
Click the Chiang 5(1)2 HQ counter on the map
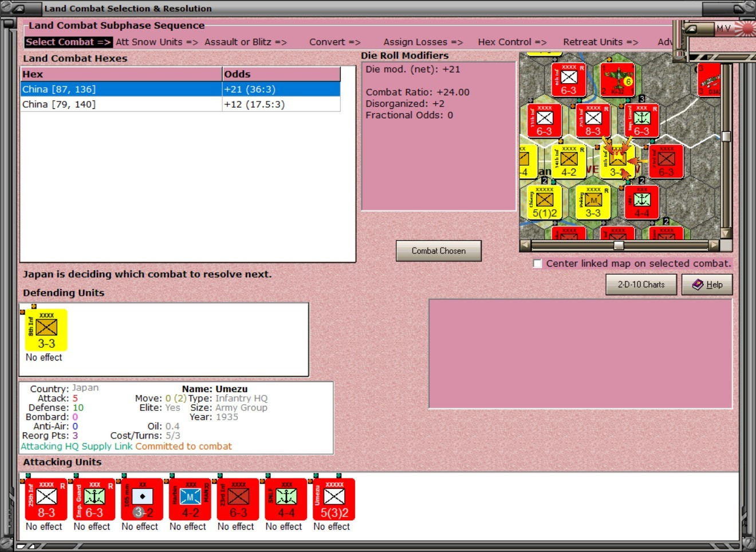[544, 202]
